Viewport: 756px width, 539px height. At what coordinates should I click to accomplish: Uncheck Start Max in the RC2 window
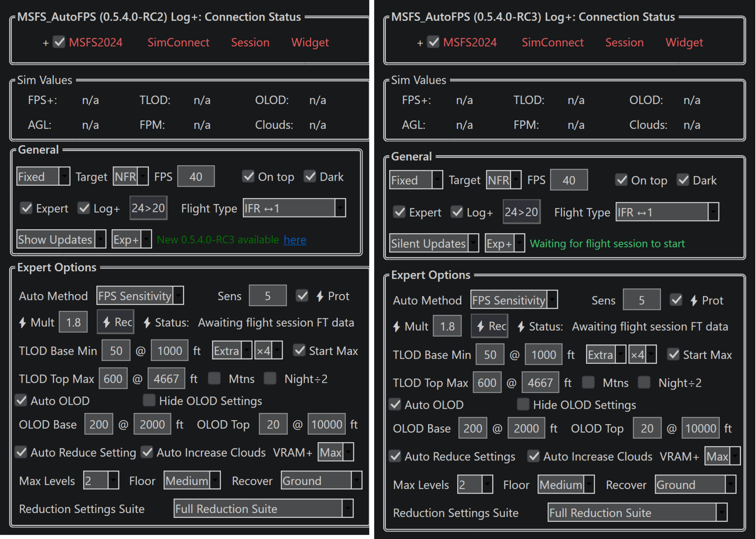[x=299, y=351]
